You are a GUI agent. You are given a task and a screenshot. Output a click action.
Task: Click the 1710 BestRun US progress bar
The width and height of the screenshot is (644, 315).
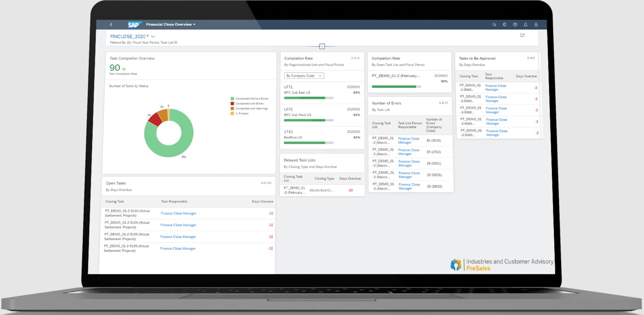click(308, 143)
